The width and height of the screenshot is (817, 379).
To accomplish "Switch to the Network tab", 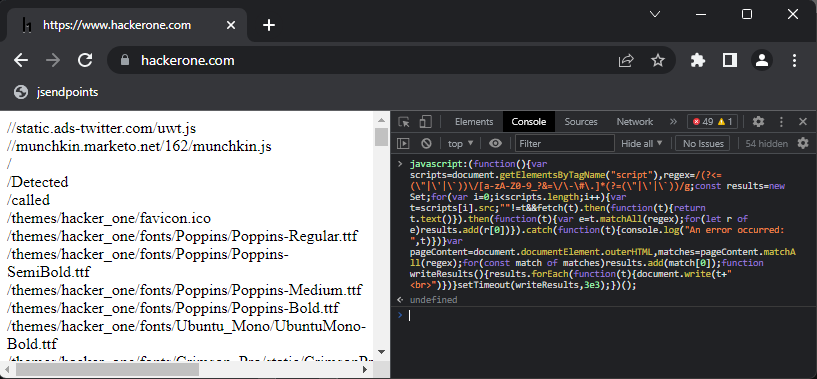I will [635, 122].
